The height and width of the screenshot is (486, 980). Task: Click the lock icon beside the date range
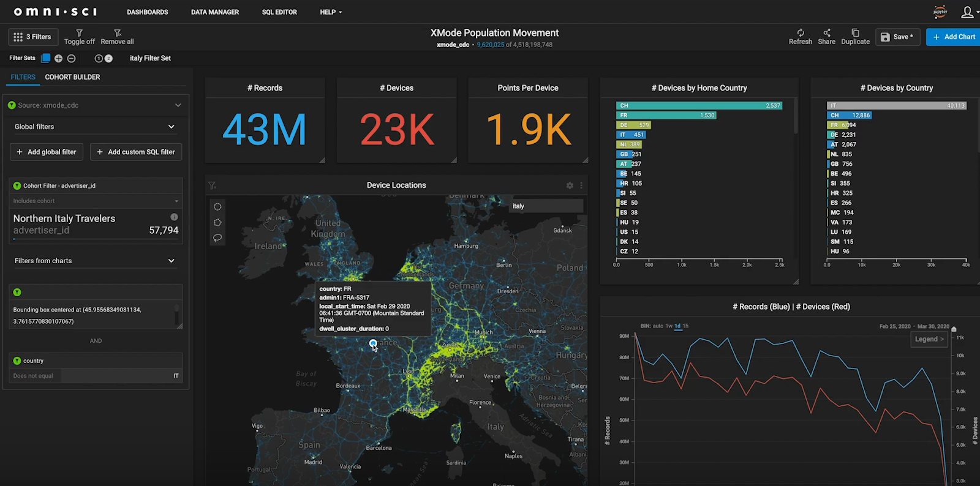point(954,329)
